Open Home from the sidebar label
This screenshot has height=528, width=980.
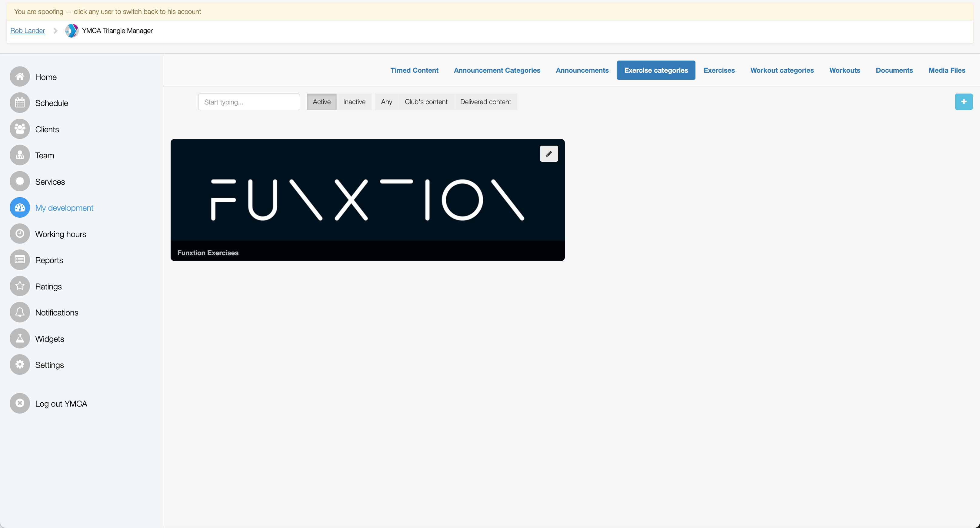[46, 77]
